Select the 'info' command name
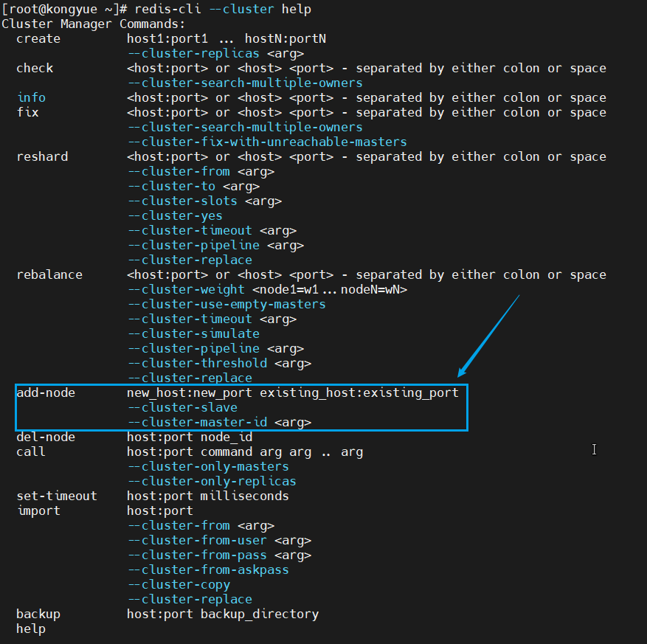The image size is (647, 644). pos(32,98)
